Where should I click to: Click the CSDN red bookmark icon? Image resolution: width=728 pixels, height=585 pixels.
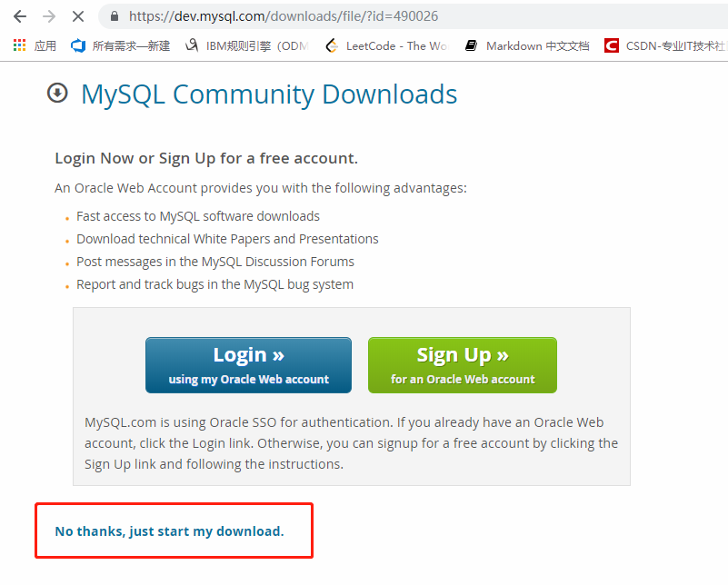(612, 45)
